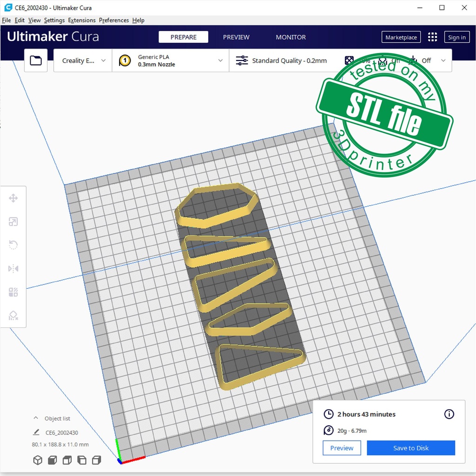Open the Extensions menu
Viewport: 476px width, 476px height.
pyautogui.click(x=82, y=20)
